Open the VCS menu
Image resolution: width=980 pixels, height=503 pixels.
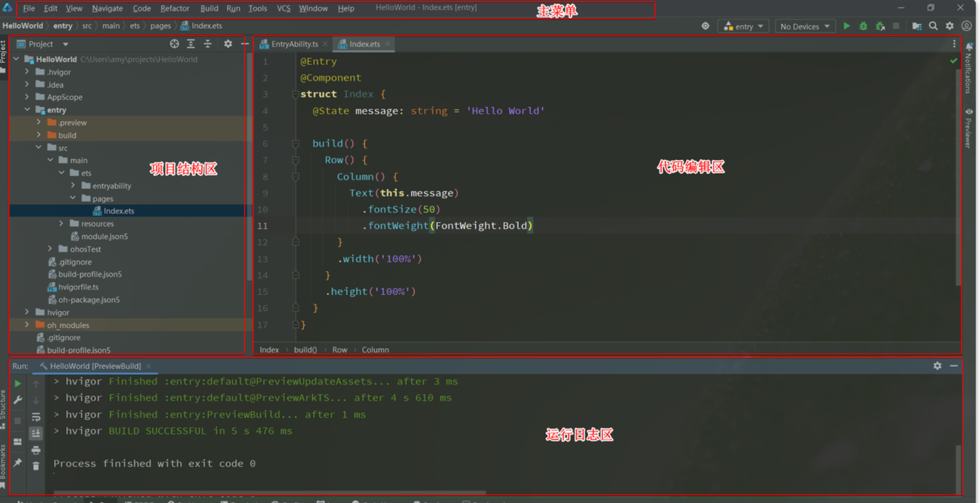click(x=283, y=8)
